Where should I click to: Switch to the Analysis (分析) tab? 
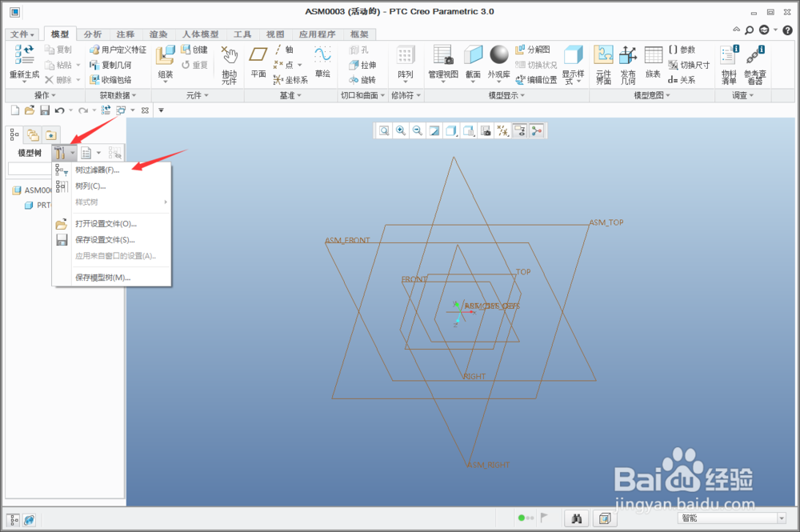[x=93, y=34]
